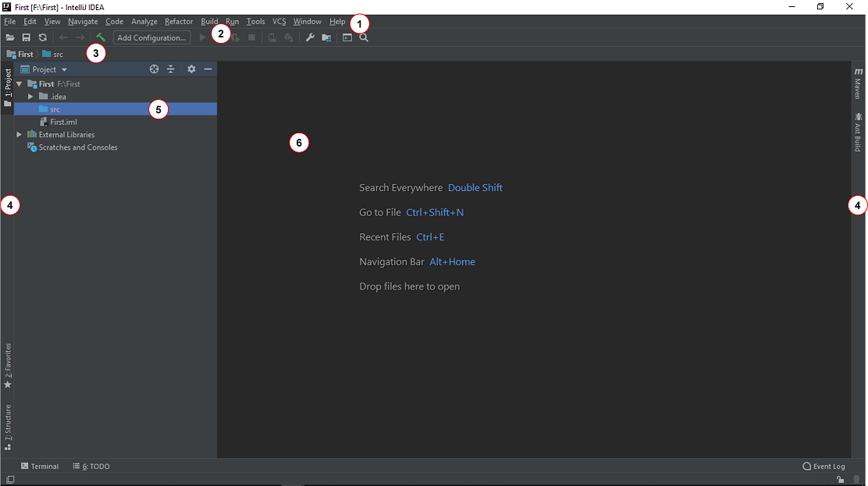
Task: Click the Open file folder toolbar icon
Action: [x=10, y=37]
